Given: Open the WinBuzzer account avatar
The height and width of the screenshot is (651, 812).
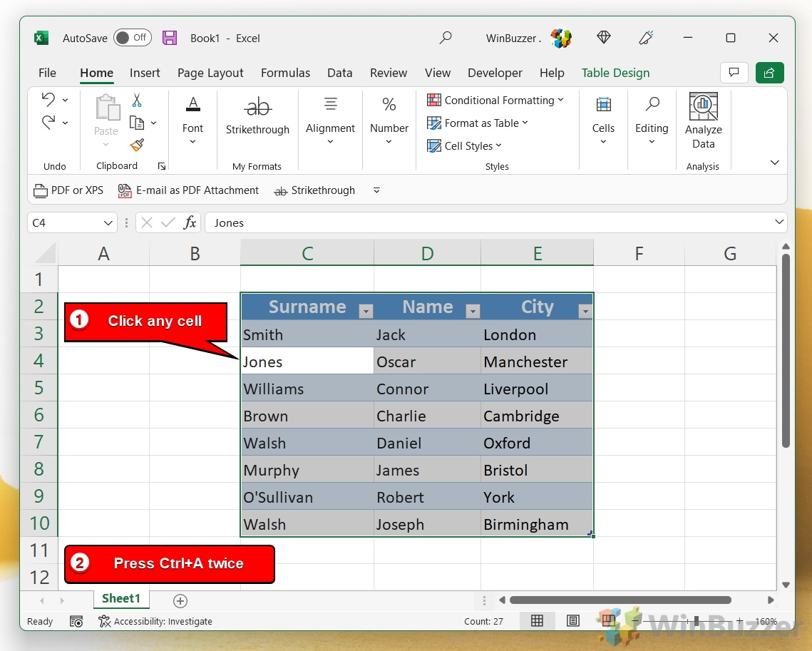Looking at the screenshot, I should coord(561,38).
